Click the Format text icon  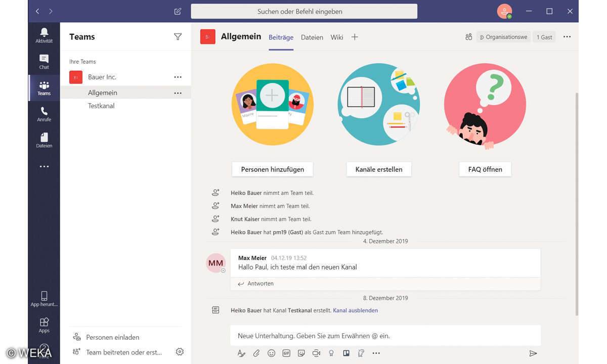(241, 353)
